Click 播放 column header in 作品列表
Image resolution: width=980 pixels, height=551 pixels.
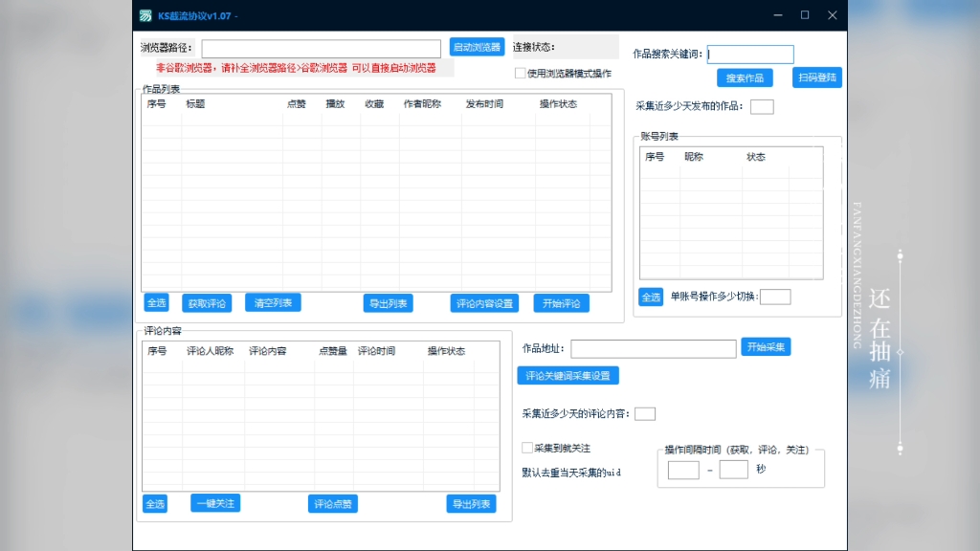(335, 104)
